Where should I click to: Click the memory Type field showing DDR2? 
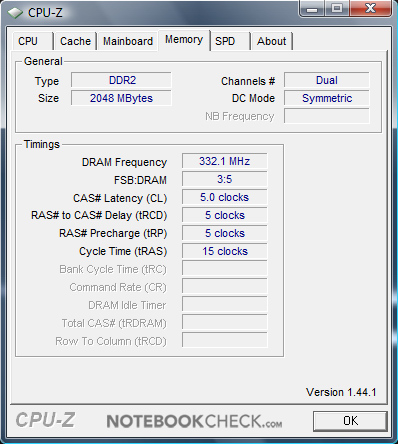pyautogui.click(x=121, y=80)
